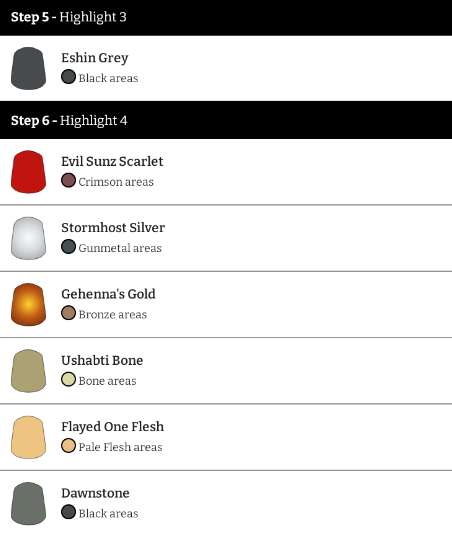The image size is (452, 533).
Task: Open the Dawnstone paint pot icon
Action: coord(29,503)
